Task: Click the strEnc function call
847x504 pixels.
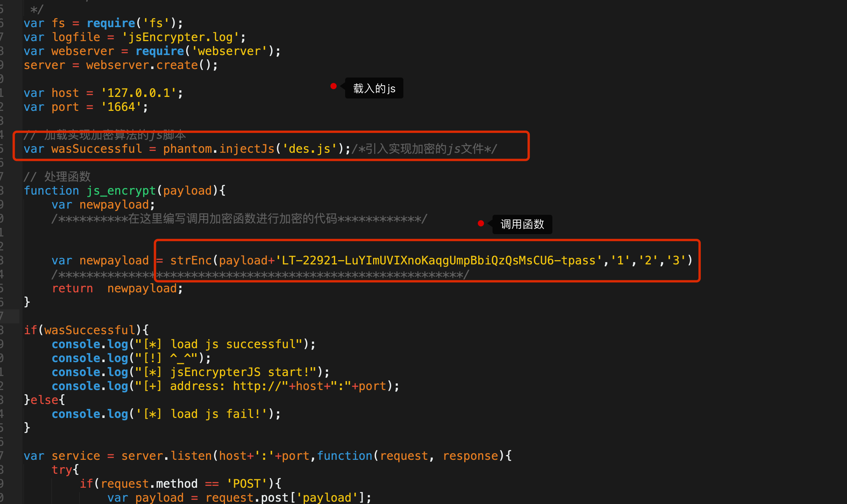Action: coord(191,261)
